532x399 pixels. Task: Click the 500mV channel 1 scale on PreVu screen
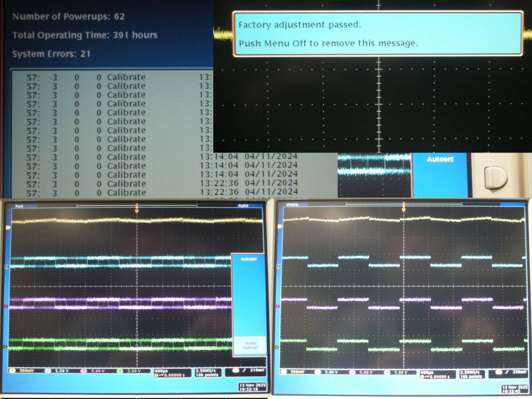[x=297, y=372]
